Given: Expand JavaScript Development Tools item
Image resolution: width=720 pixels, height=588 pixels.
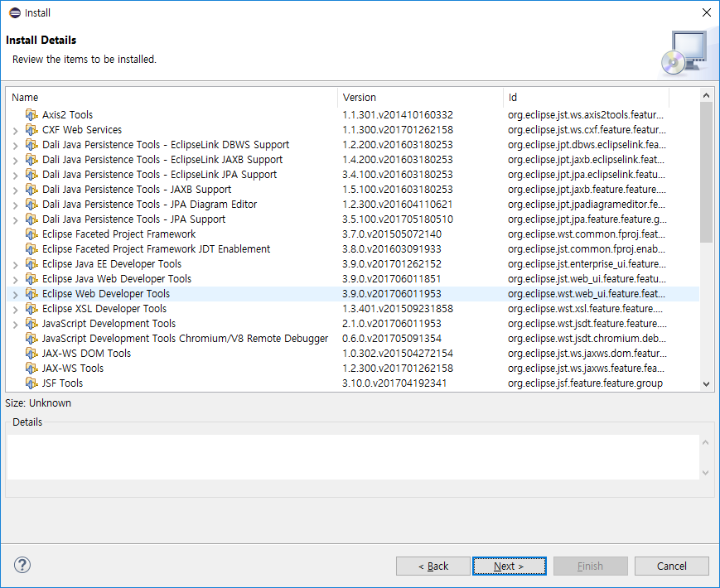Looking at the screenshot, I should coord(16,325).
